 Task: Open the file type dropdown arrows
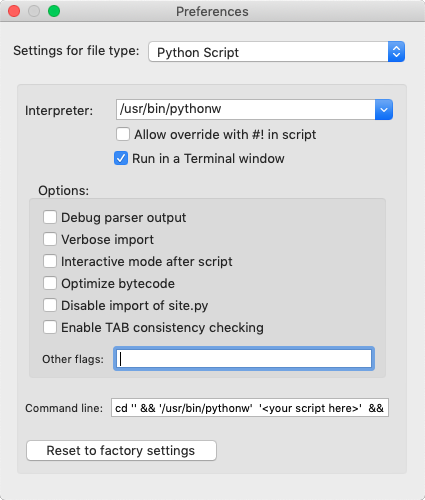(396, 52)
